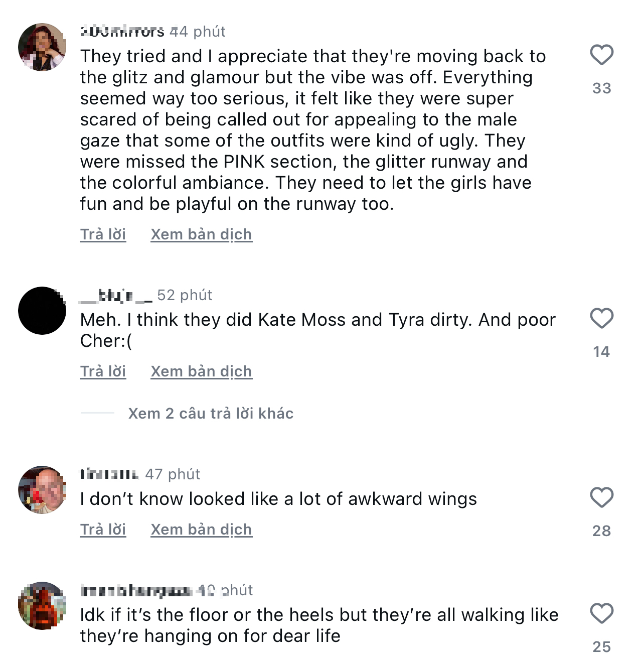Reply to the awkward wings comment
644x656 pixels.
coord(103,530)
